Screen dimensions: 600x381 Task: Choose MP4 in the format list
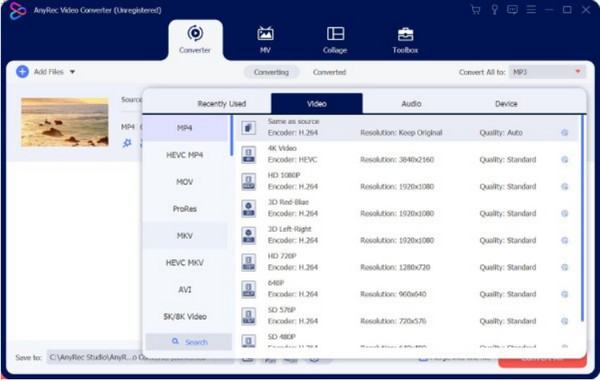click(185, 128)
